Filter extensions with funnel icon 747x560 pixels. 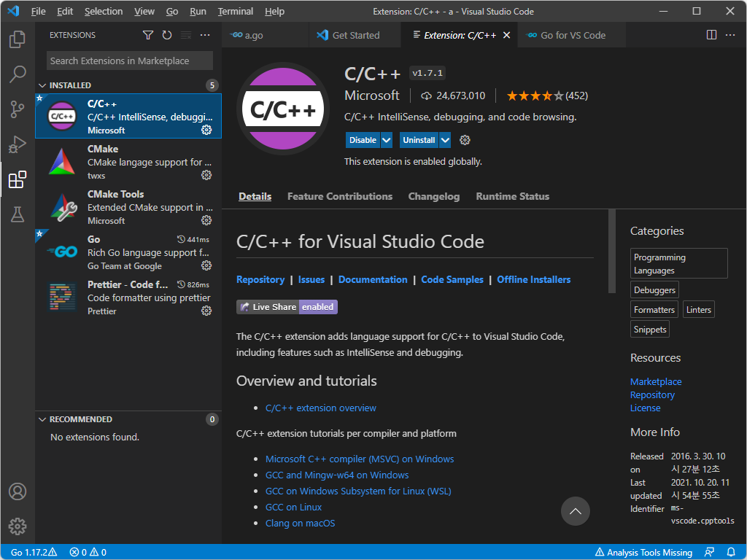click(148, 35)
